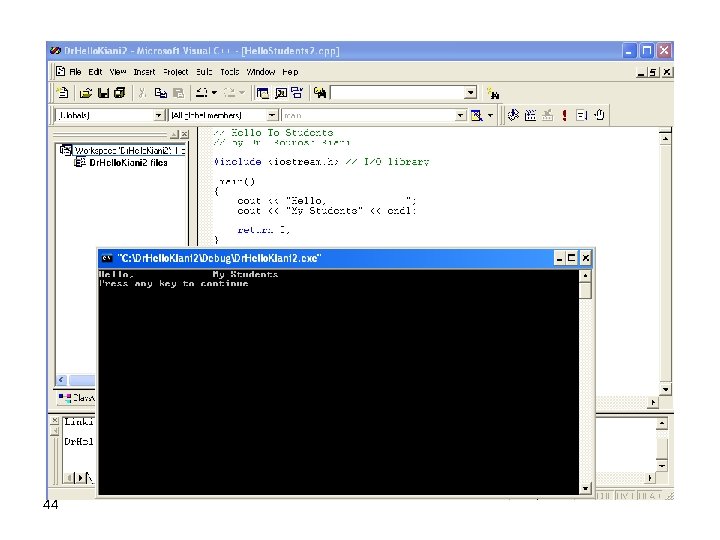720x540 pixels.
Task: Save the current file using disk icon
Action: click(104, 93)
